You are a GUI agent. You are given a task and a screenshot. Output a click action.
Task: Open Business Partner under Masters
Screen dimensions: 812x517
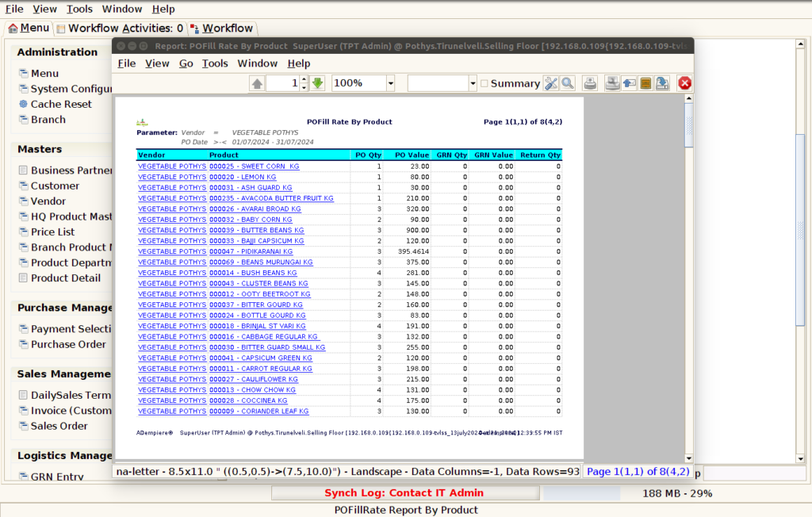coord(65,170)
